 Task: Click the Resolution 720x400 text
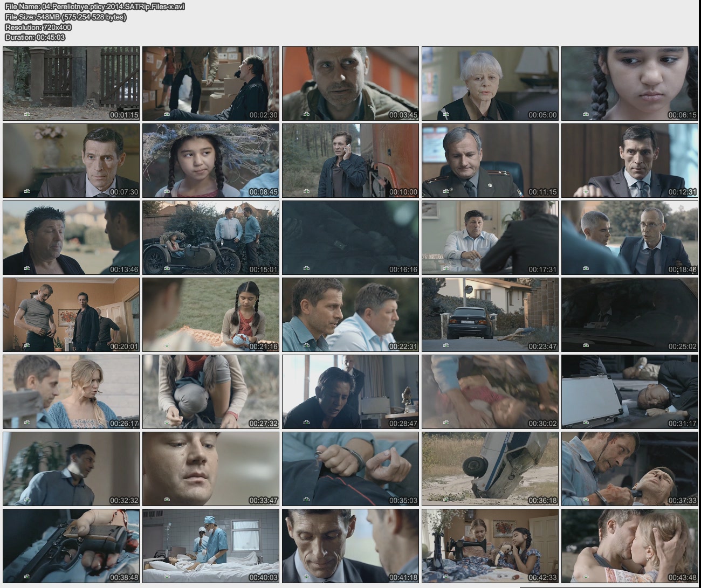(38, 27)
